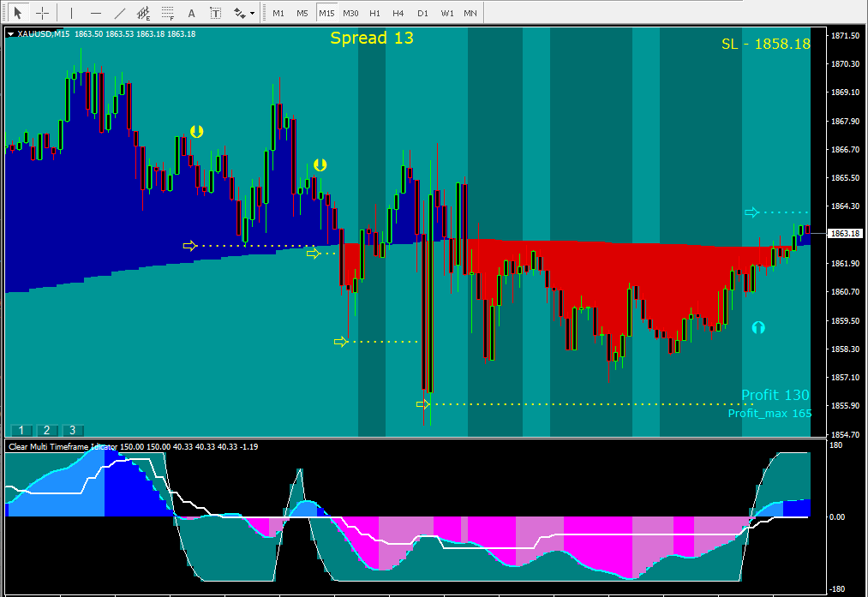The height and width of the screenshot is (597, 868).
Task: Choose the text 'A' tool
Action: pos(192,13)
